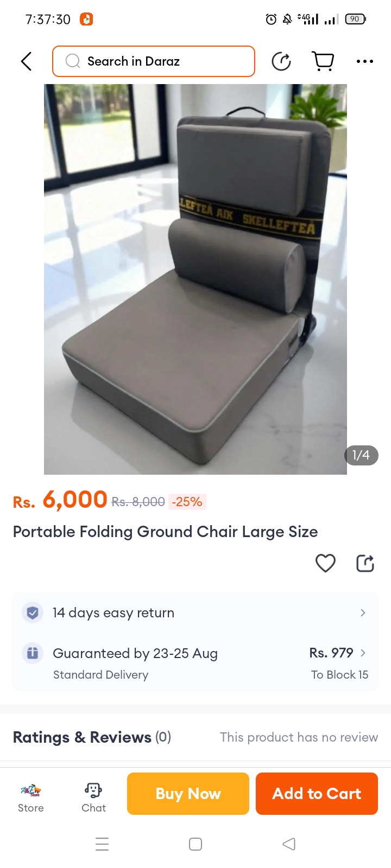Viewport: 391px width, 868px height.
Task: Open the ground chair product image
Action: coord(195,279)
